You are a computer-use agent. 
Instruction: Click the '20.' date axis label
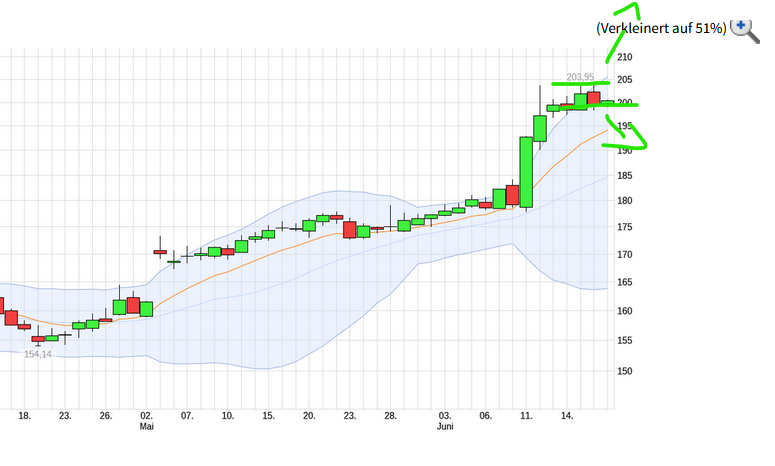309,416
